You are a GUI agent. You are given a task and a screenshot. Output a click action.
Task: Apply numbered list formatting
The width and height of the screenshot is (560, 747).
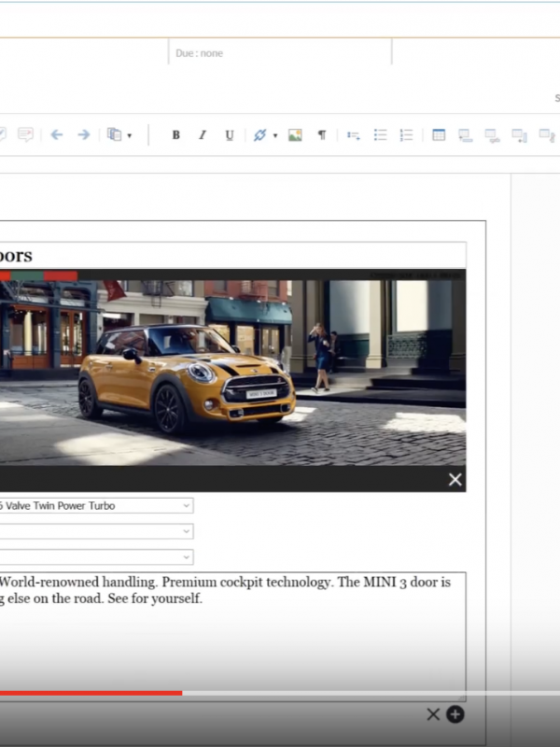tap(406, 134)
